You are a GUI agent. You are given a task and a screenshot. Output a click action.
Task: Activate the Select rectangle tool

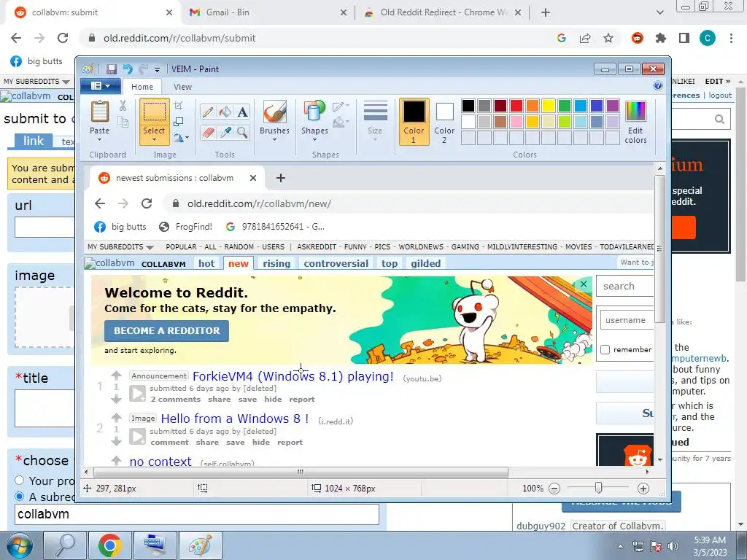pyautogui.click(x=155, y=112)
